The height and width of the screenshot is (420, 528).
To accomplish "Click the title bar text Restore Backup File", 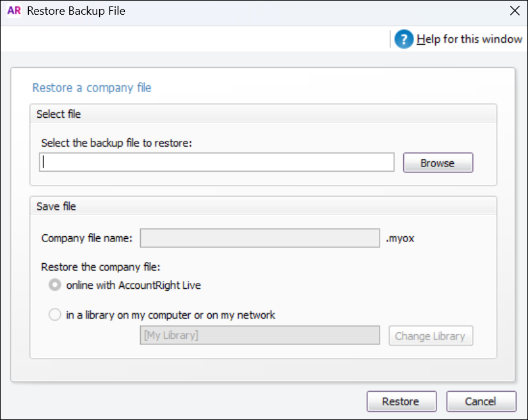I will 75,11.
